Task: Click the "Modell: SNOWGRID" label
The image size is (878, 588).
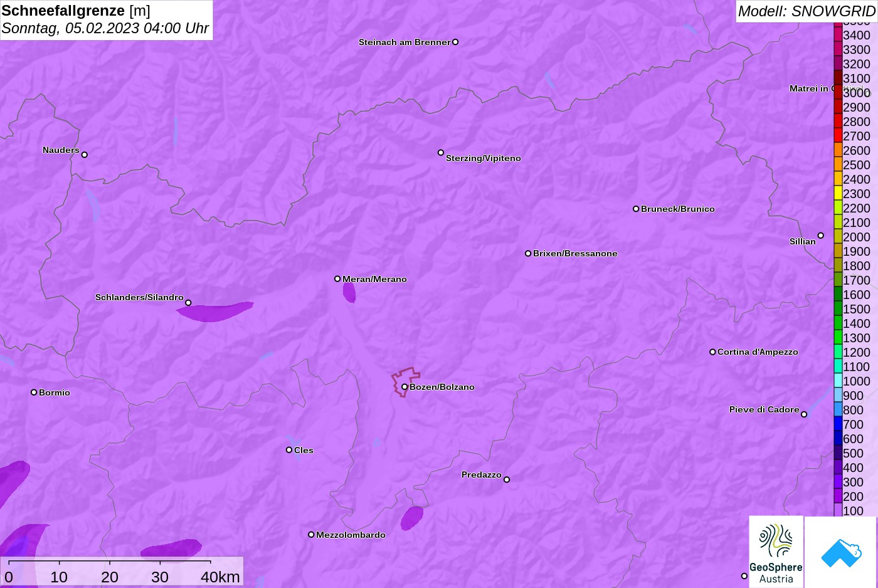Action: (807, 11)
